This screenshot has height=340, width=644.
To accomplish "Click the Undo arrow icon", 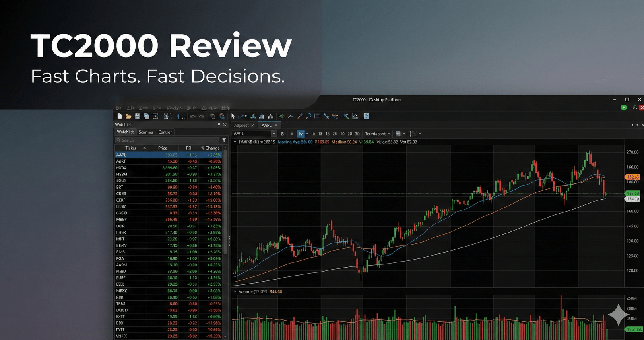I will click(193, 116).
